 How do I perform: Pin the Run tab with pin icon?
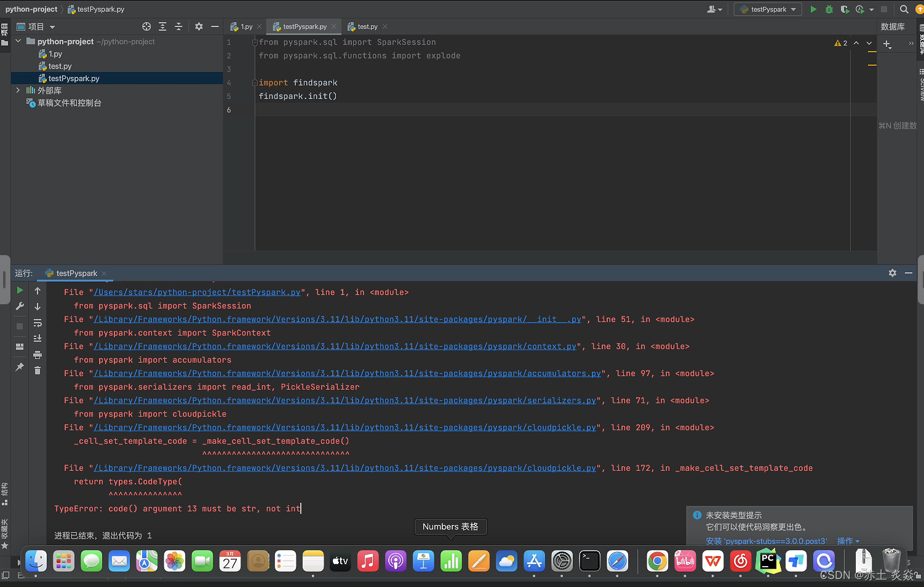pos(20,367)
